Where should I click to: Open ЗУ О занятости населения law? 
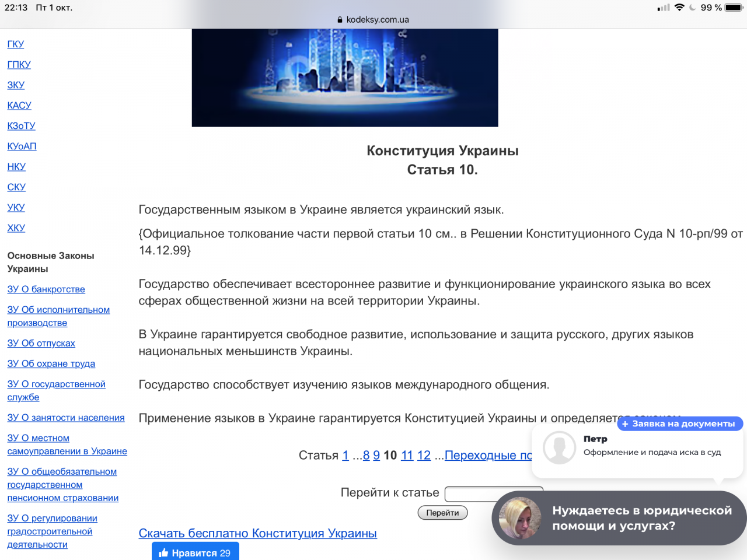tap(66, 418)
